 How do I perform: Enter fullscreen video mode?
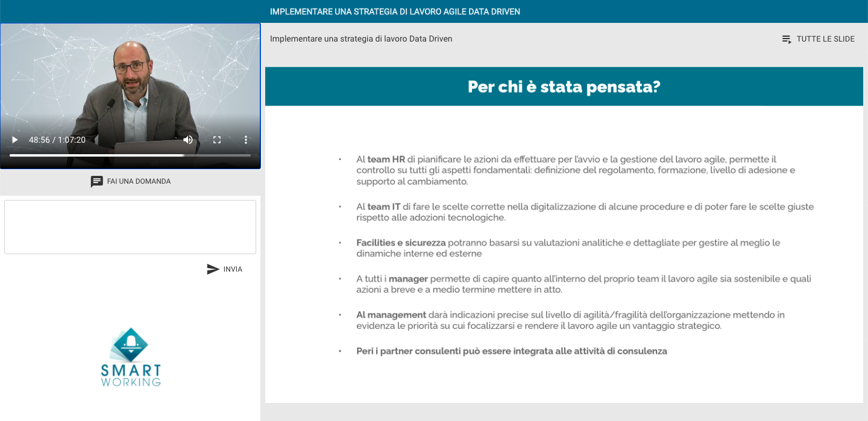(217, 140)
